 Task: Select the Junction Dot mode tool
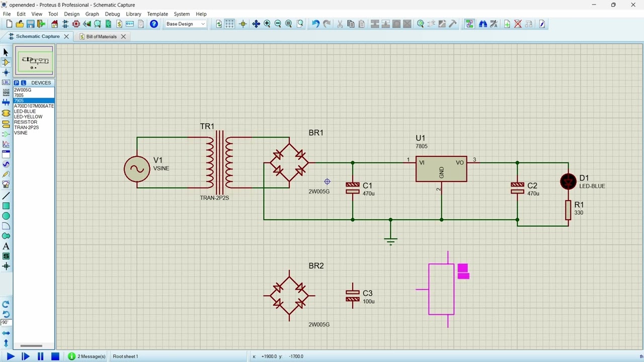pos(6,72)
